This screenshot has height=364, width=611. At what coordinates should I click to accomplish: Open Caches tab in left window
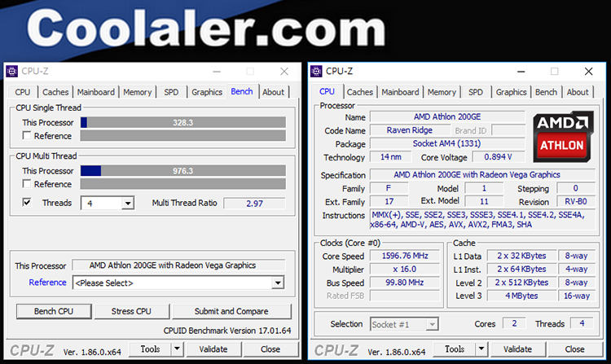tap(55, 92)
